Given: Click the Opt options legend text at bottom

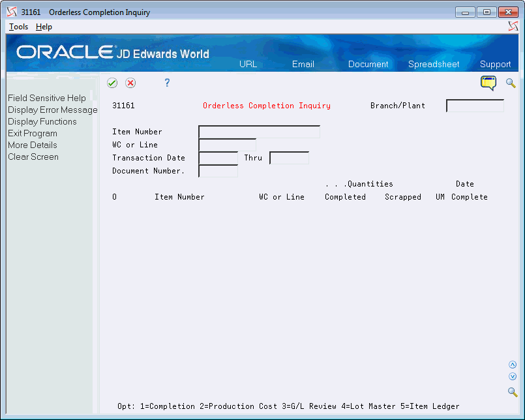Looking at the screenshot, I should click(x=288, y=406).
